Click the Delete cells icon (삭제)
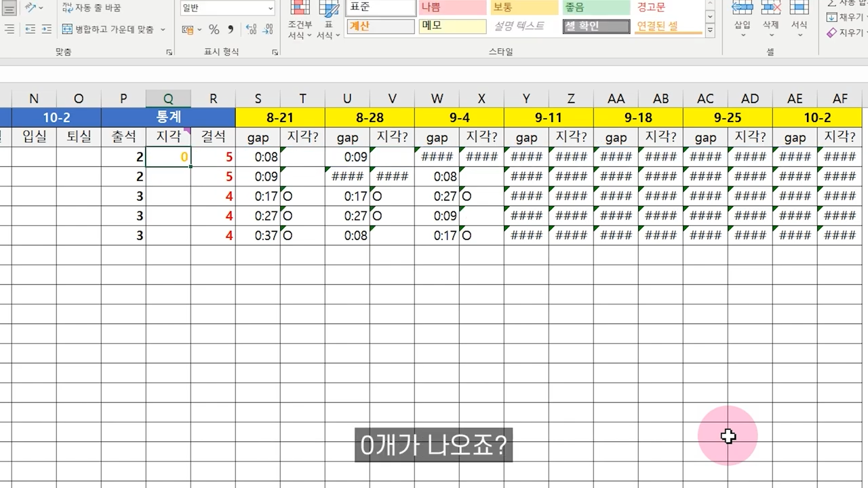Image resolution: width=868 pixels, height=488 pixels. pos(771,7)
